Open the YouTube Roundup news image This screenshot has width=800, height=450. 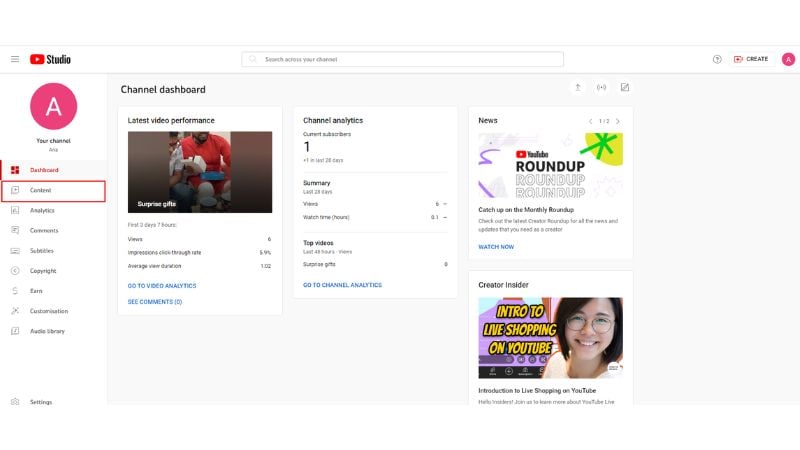(x=551, y=165)
